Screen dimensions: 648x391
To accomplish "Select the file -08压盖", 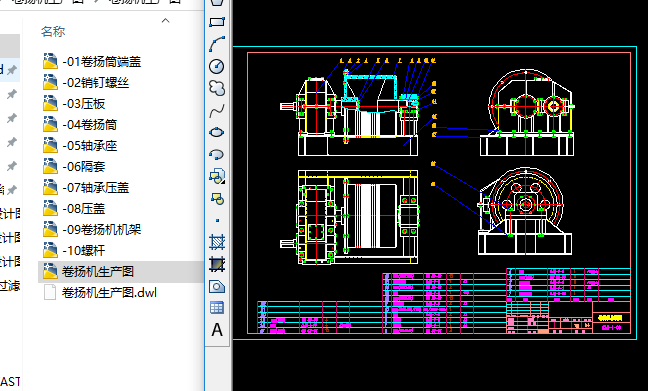I will (x=74, y=209).
